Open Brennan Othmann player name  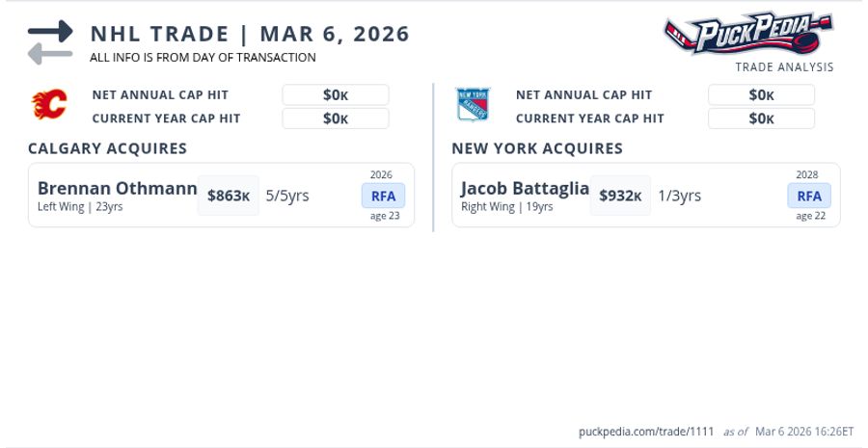[117, 189]
